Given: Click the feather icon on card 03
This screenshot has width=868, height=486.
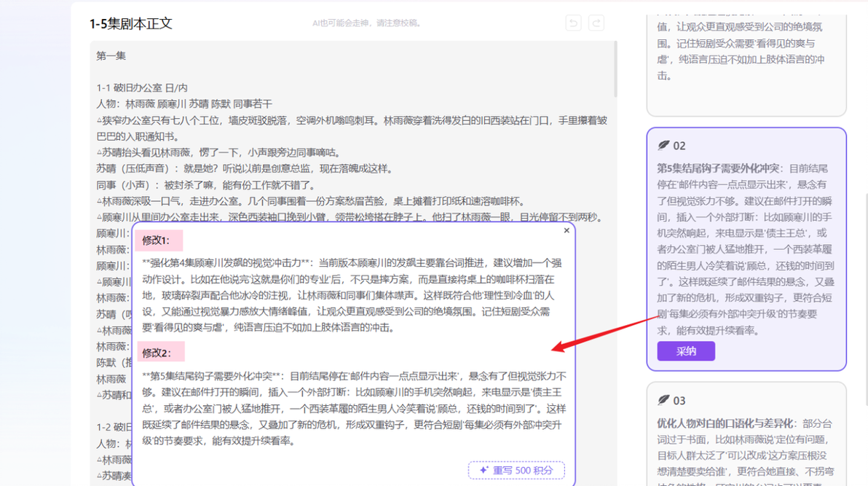Looking at the screenshot, I should [663, 400].
